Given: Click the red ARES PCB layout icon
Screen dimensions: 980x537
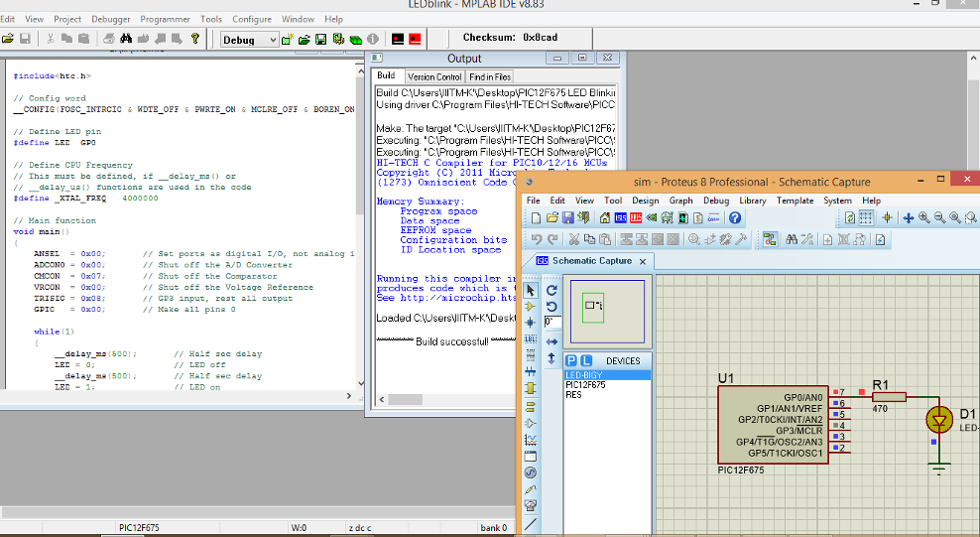Looking at the screenshot, I should [x=636, y=218].
